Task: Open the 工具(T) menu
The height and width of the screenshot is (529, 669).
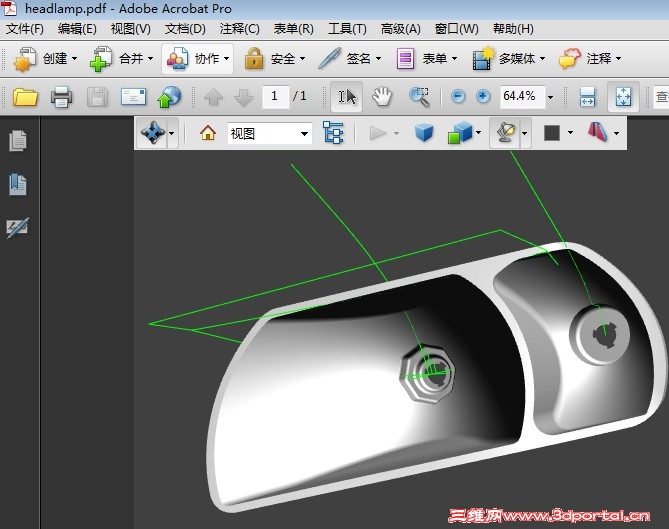Action: point(347,29)
